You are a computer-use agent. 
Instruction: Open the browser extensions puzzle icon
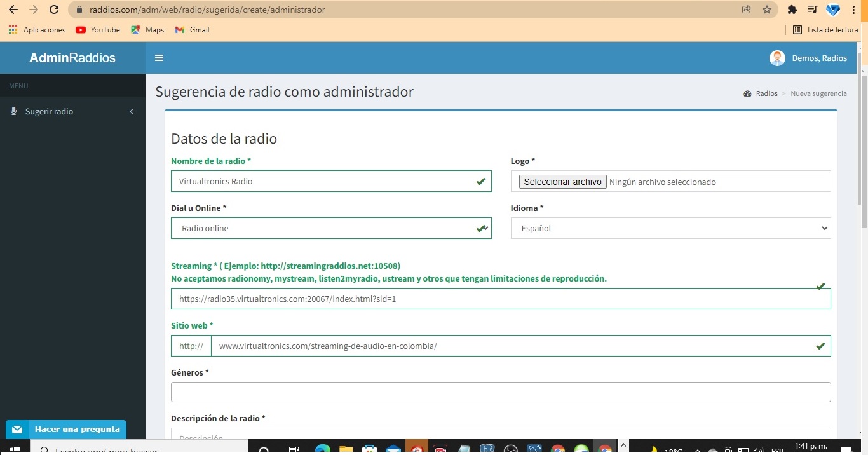(792, 10)
